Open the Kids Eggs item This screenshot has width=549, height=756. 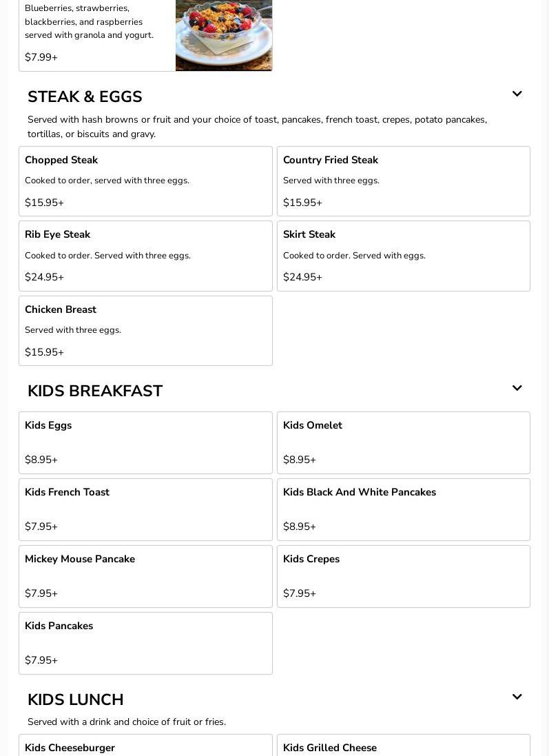point(145,442)
